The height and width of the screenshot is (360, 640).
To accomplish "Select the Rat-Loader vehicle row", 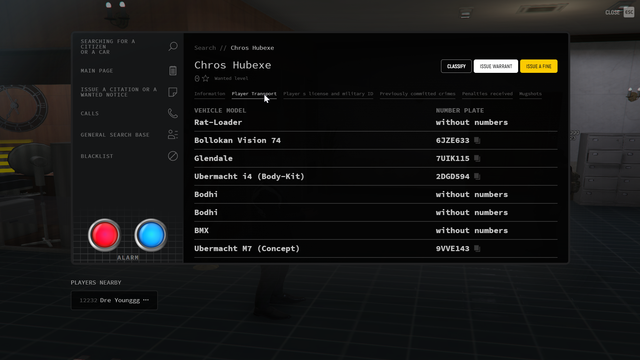I will [x=376, y=122].
